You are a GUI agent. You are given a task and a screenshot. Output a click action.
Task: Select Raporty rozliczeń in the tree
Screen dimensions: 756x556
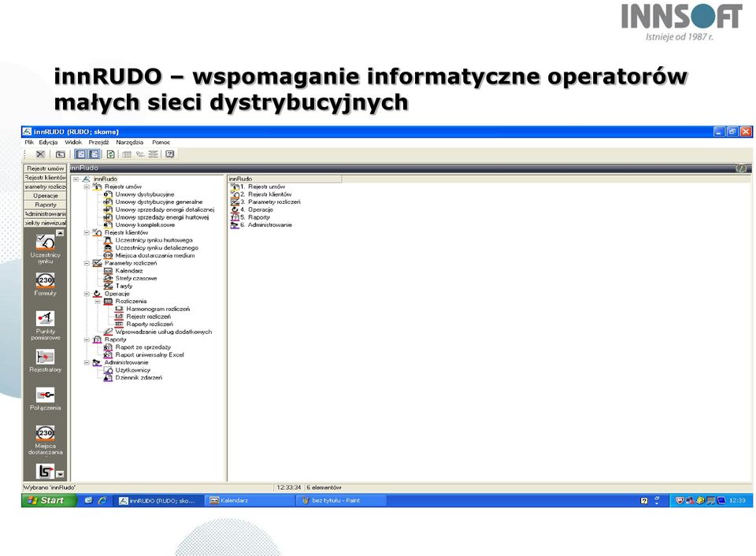[x=150, y=324]
